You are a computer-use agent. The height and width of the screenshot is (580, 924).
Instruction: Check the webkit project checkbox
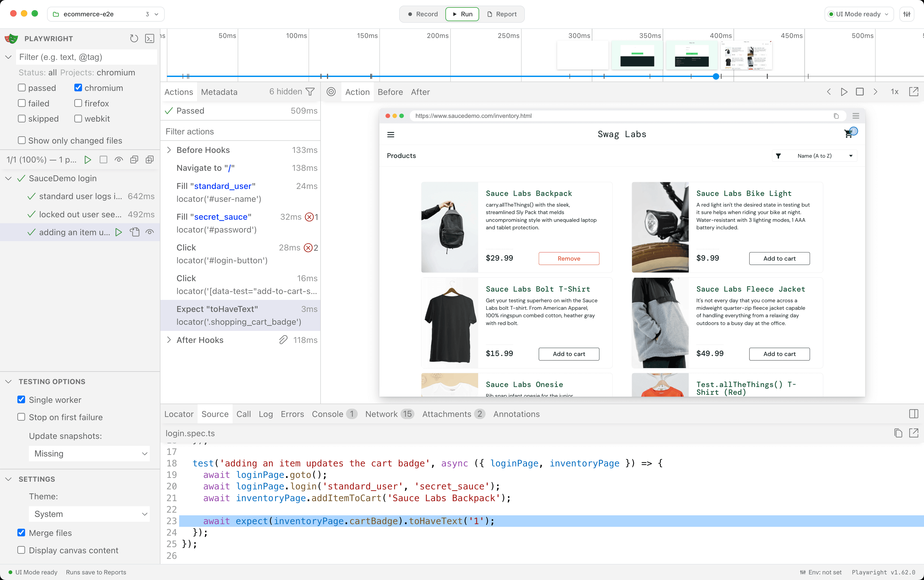[78, 118]
